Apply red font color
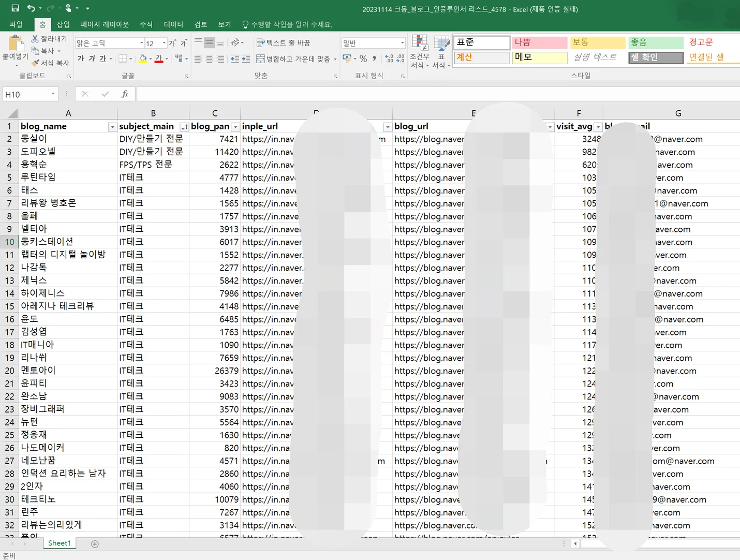740x560 pixels. pos(159,58)
